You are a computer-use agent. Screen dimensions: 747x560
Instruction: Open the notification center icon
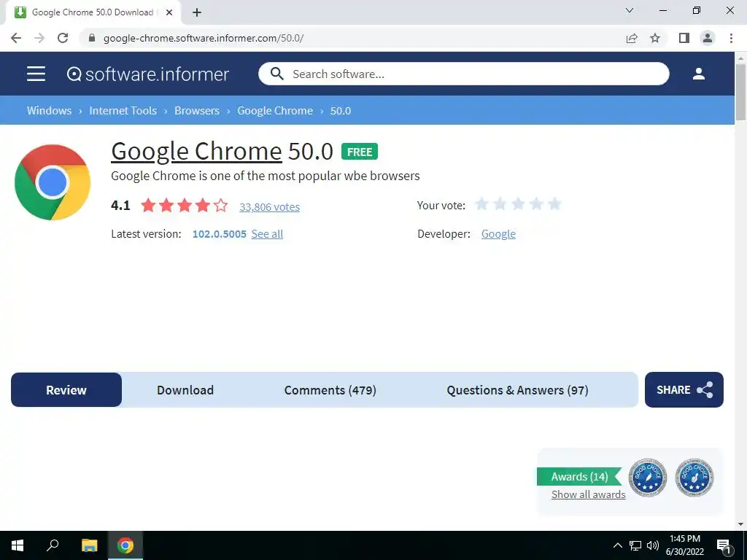(x=724, y=546)
